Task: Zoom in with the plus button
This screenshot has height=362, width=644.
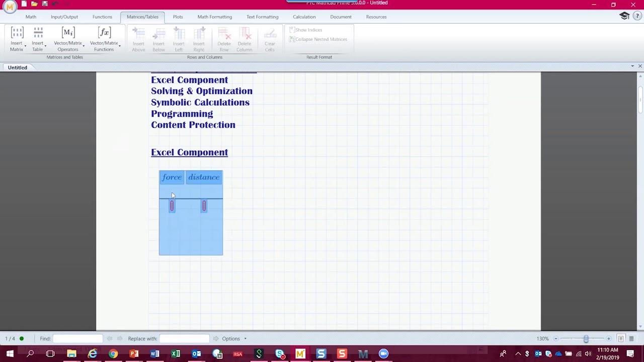Action: tap(609, 339)
